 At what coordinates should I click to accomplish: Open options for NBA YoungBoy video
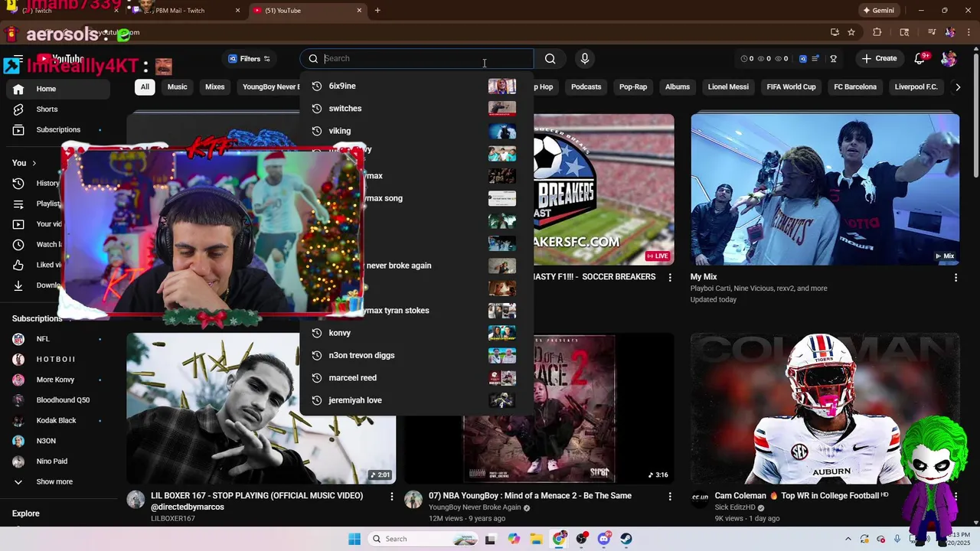click(670, 497)
